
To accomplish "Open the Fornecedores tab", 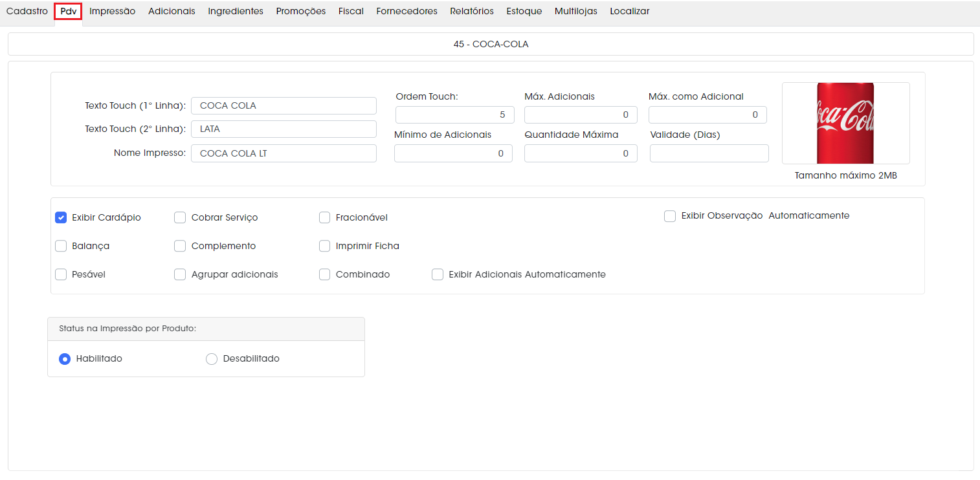I will tap(406, 11).
